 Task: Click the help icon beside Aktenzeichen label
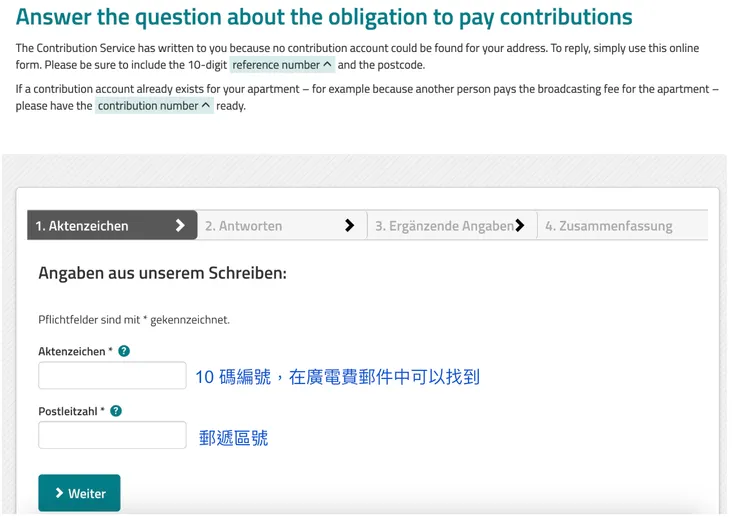click(124, 351)
